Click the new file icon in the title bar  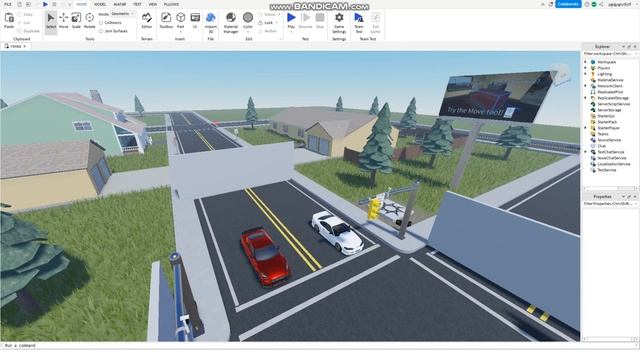pos(20,4)
